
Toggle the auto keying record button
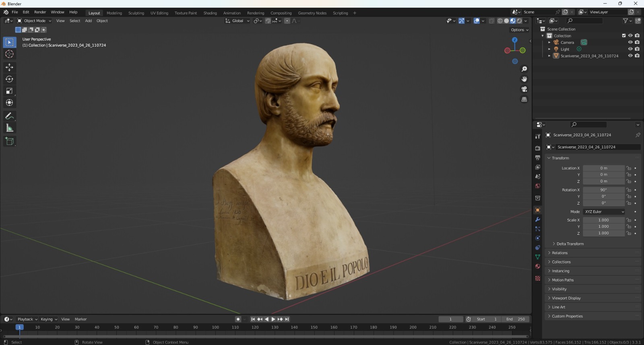238,319
